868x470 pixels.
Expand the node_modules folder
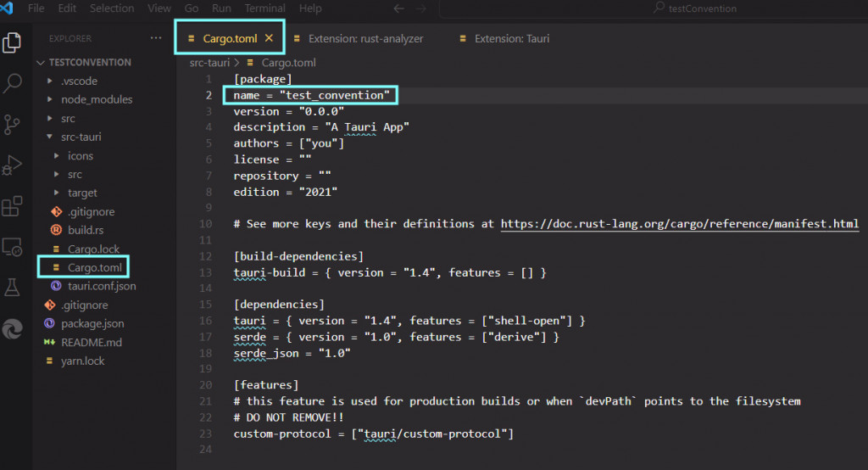[x=50, y=99]
